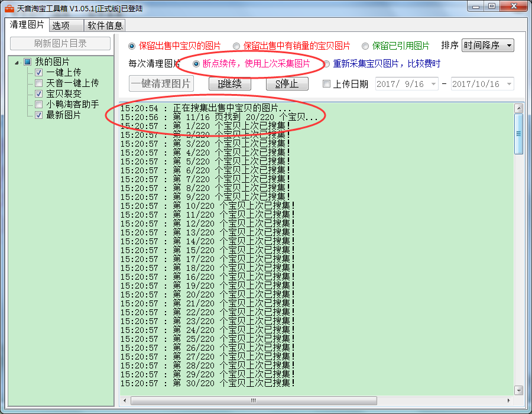532x414 pixels.
Task: Select 保留出售中有销量的宝贝图片 radio option
Action: click(x=236, y=46)
